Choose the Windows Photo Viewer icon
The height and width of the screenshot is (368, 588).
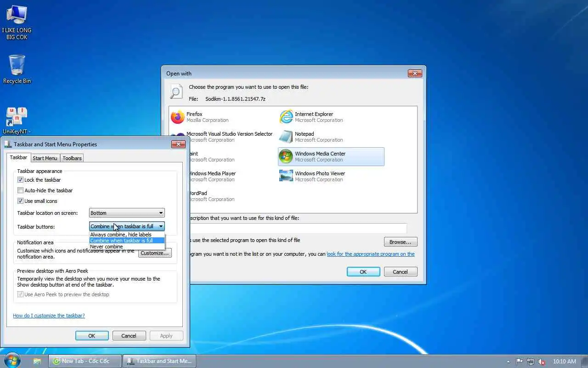[286, 176]
